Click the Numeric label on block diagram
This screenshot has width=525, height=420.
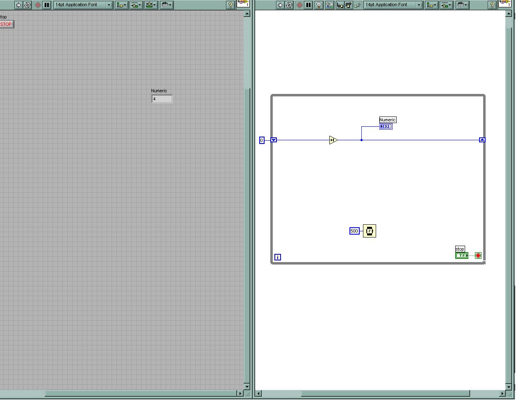(x=388, y=120)
